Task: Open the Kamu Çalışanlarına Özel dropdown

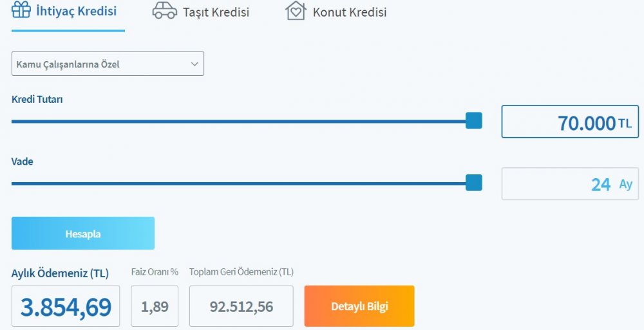Action: point(108,64)
